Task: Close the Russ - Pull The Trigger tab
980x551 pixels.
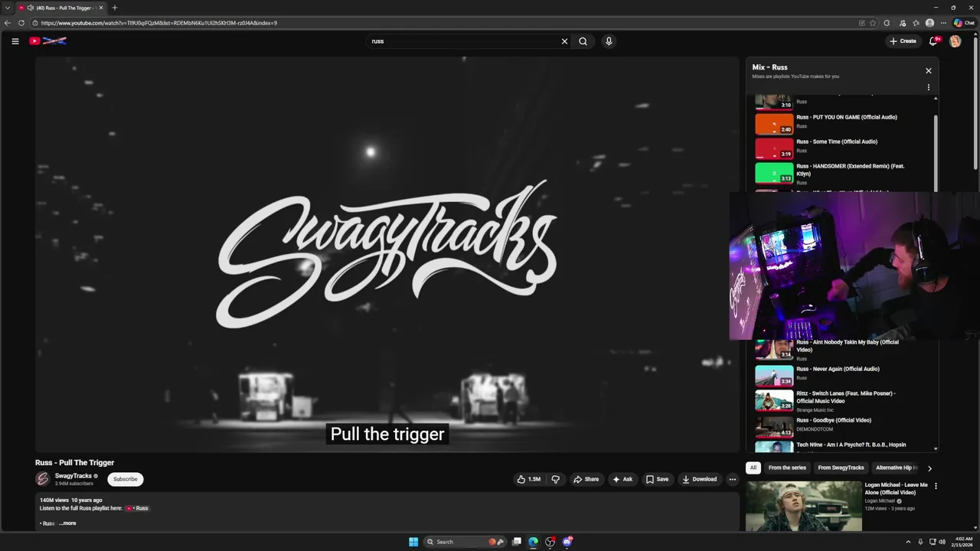Action: (x=100, y=8)
